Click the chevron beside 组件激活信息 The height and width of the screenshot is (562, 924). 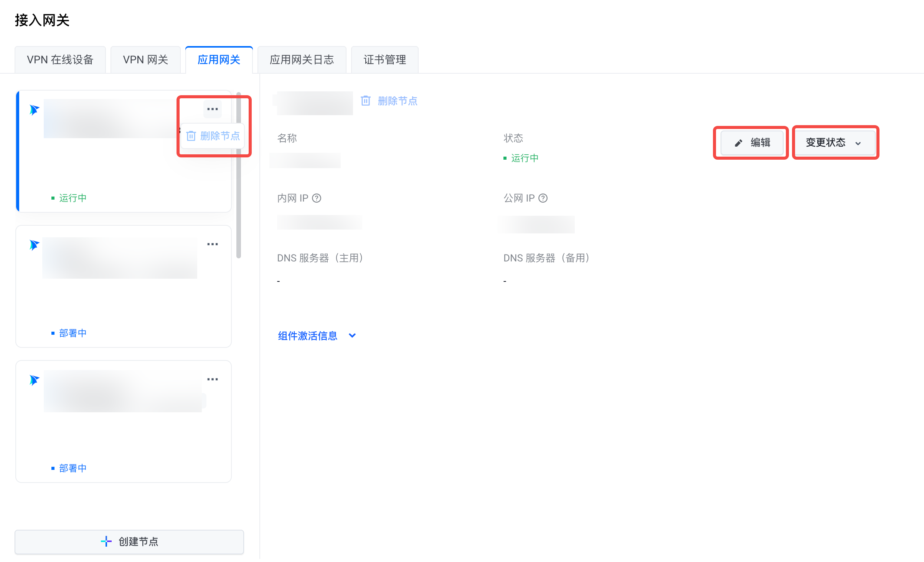352,336
